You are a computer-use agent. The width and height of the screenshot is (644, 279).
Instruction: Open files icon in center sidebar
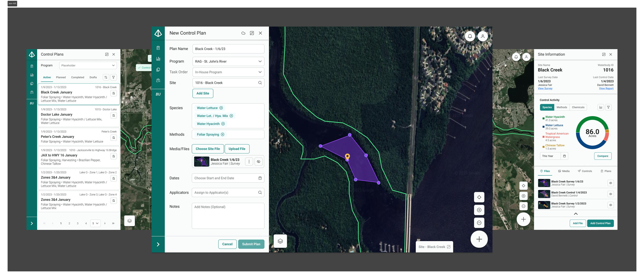pyautogui.click(x=158, y=70)
